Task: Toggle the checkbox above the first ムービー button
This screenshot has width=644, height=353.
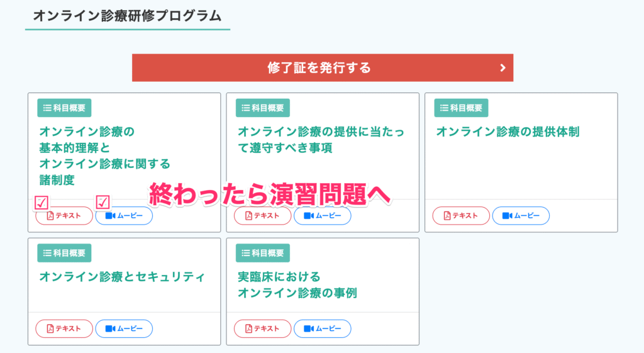Action: click(x=103, y=202)
